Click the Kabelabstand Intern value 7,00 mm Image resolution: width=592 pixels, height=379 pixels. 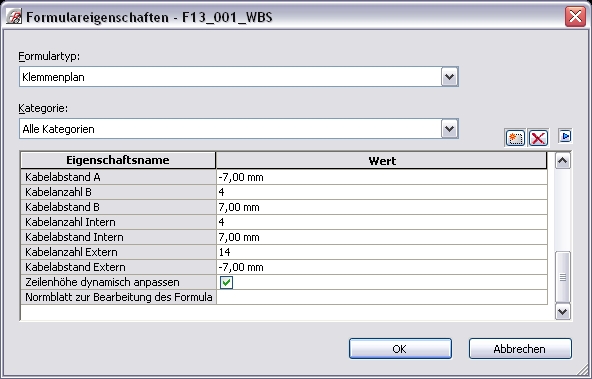tap(382, 237)
